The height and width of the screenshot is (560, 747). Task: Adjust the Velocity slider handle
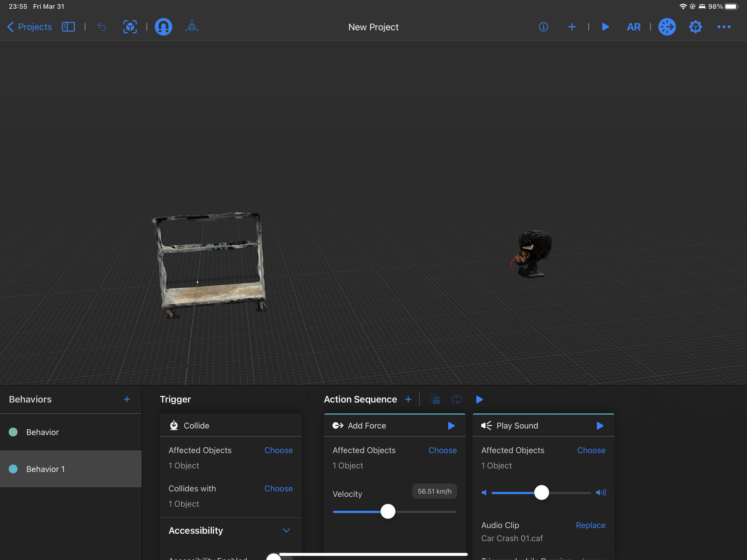pyautogui.click(x=388, y=511)
